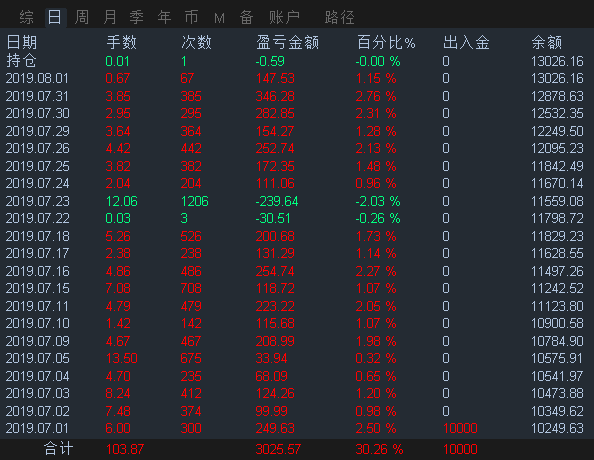Click the 2.76 % percentage cell

[x=376, y=96]
